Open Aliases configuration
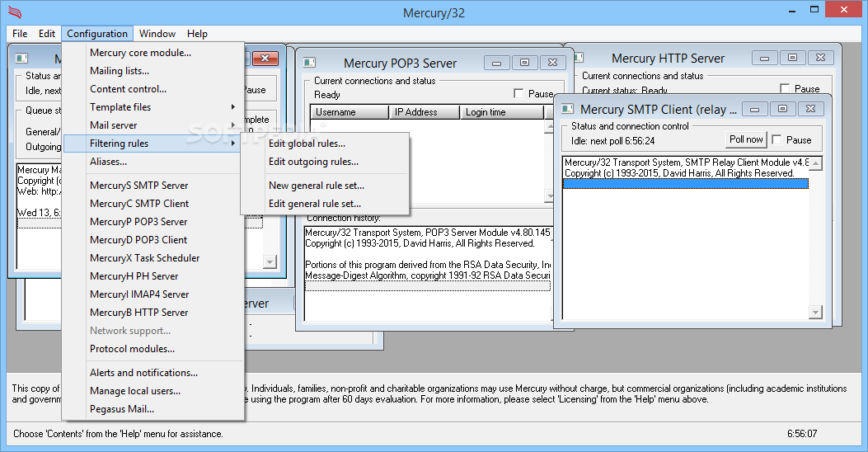 tap(152, 162)
